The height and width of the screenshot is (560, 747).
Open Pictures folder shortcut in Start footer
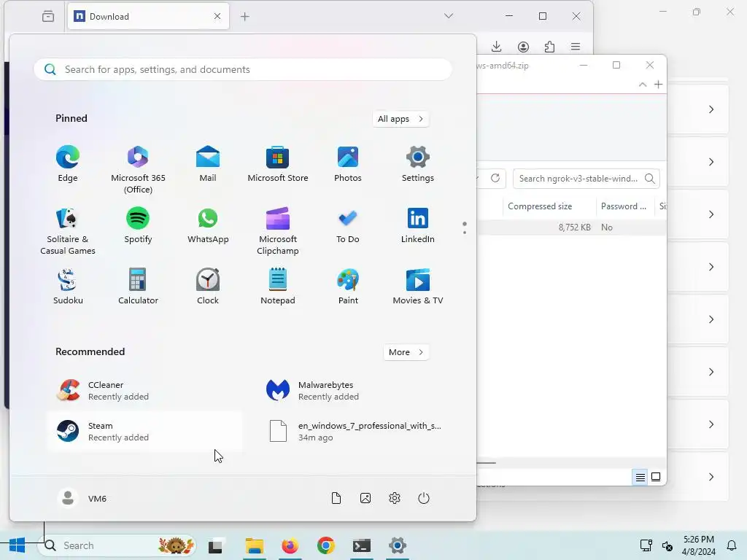365,498
